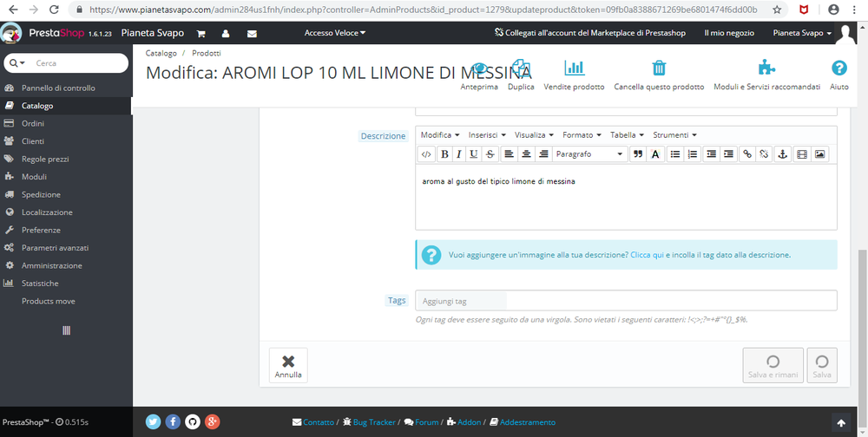Open the GitHub footer icon
This screenshot has width=868, height=437.
[x=192, y=422]
